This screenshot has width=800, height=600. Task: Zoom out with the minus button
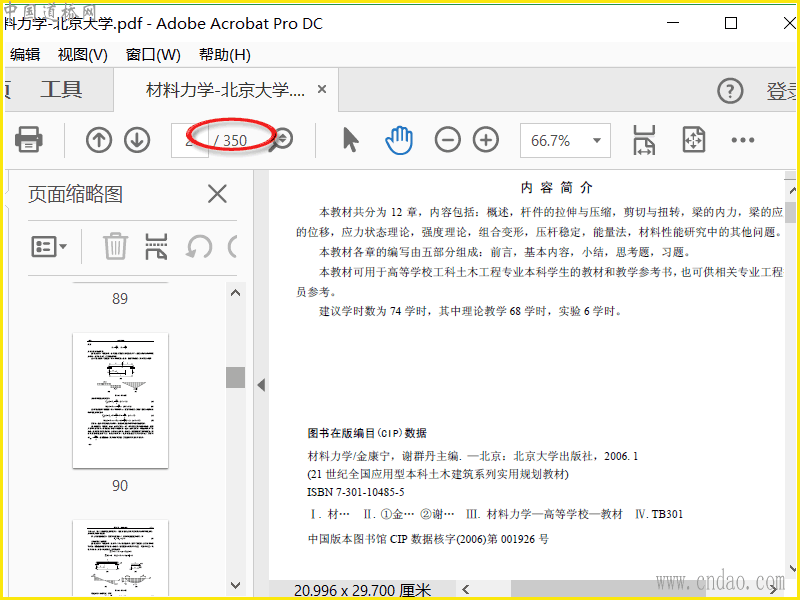(447, 140)
